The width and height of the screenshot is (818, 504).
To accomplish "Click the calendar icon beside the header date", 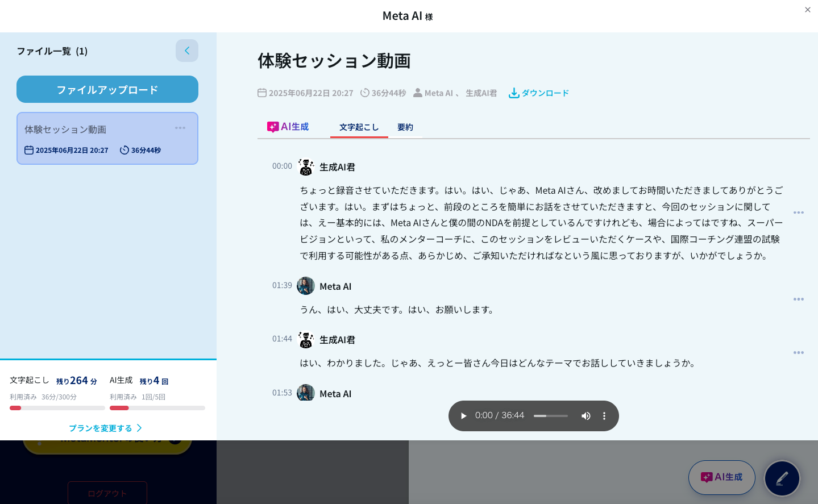I will pos(262,93).
